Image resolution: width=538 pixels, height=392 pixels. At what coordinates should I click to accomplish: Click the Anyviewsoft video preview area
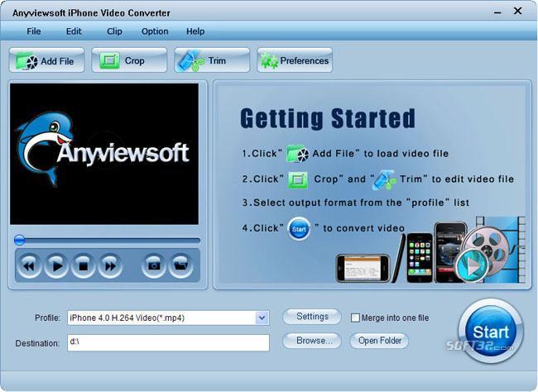coord(104,154)
